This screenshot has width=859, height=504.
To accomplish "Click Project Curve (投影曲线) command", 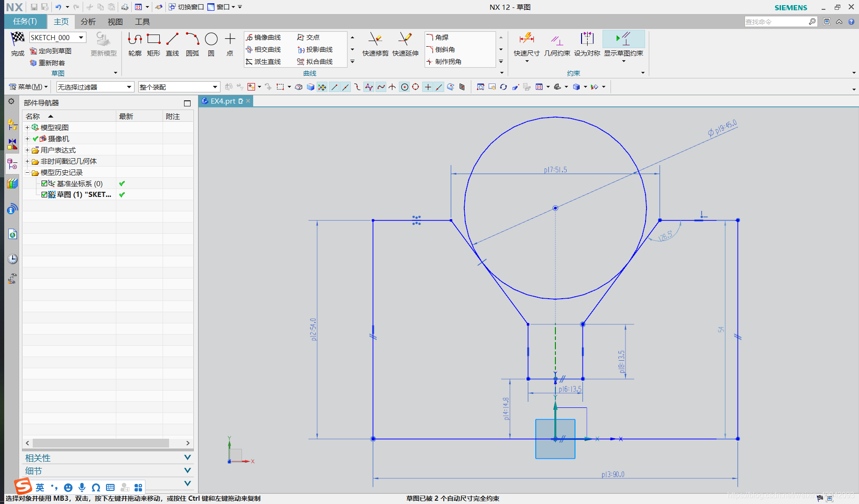I will (x=315, y=49).
